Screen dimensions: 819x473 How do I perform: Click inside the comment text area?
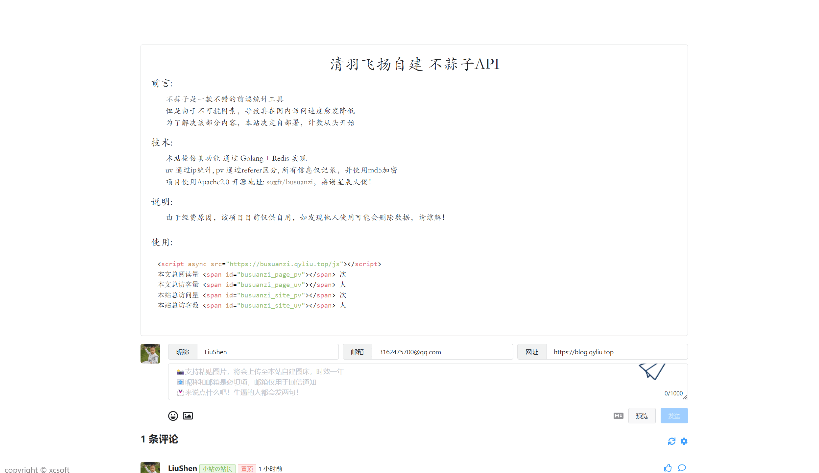(x=400, y=382)
